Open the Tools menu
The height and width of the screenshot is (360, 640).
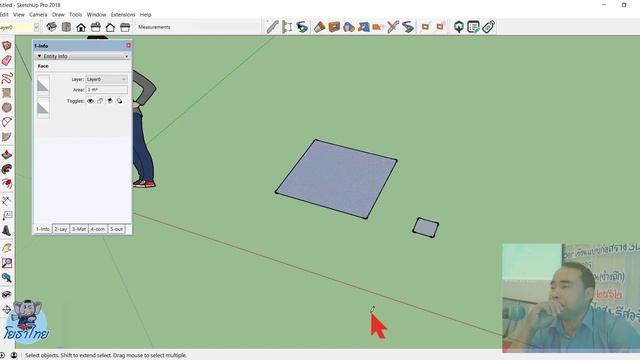click(76, 14)
